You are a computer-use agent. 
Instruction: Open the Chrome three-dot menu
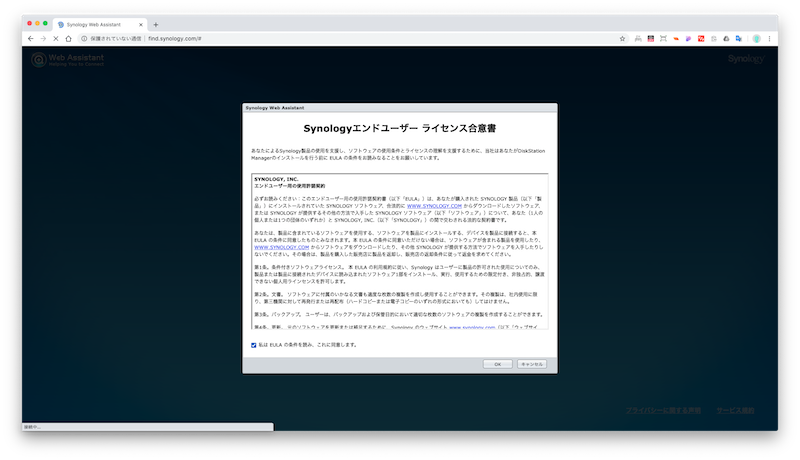(769, 39)
